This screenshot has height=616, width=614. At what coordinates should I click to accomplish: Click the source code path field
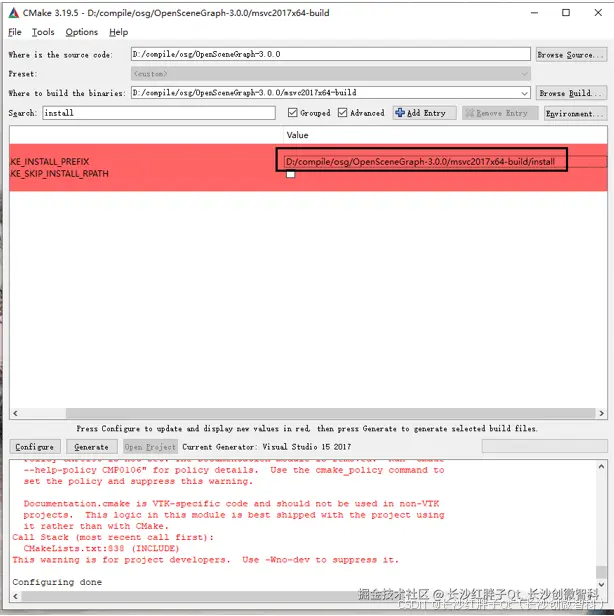pos(331,54)
